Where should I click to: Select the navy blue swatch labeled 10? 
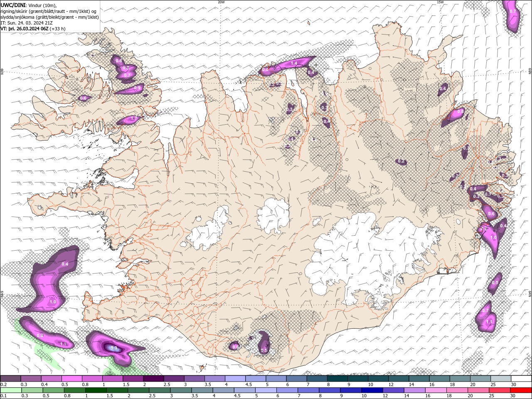(372, 390)
